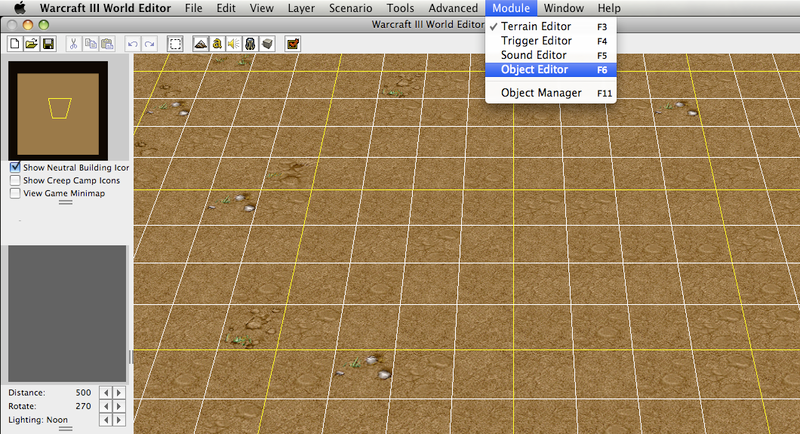Click the Cut scissors icon

click(x=73, y=44)
